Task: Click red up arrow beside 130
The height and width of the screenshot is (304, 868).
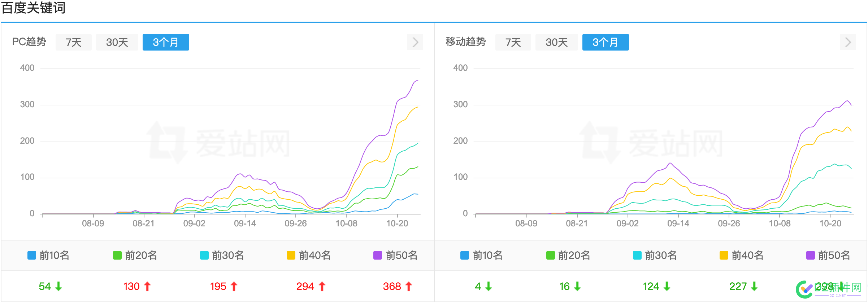Action: (x=147, y=286)
